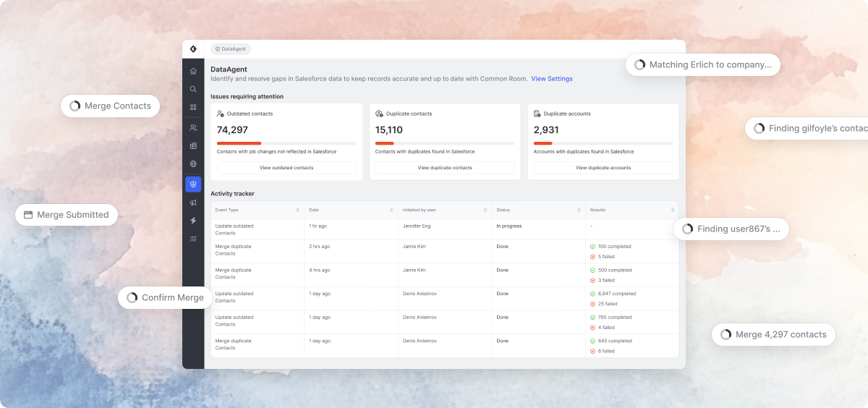Sort the table by Event Type
Image resolution: width=868 pixels, height=408 pixels.
pyautogui.click(x=297, y=210)
